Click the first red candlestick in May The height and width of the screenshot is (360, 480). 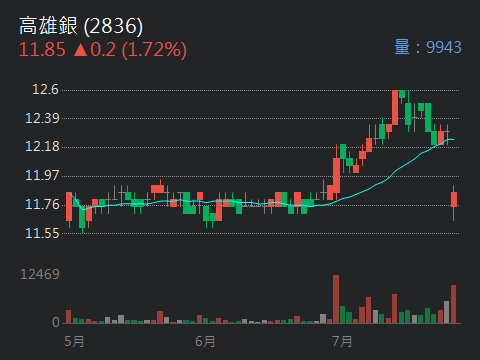click(x=69, y=209)
